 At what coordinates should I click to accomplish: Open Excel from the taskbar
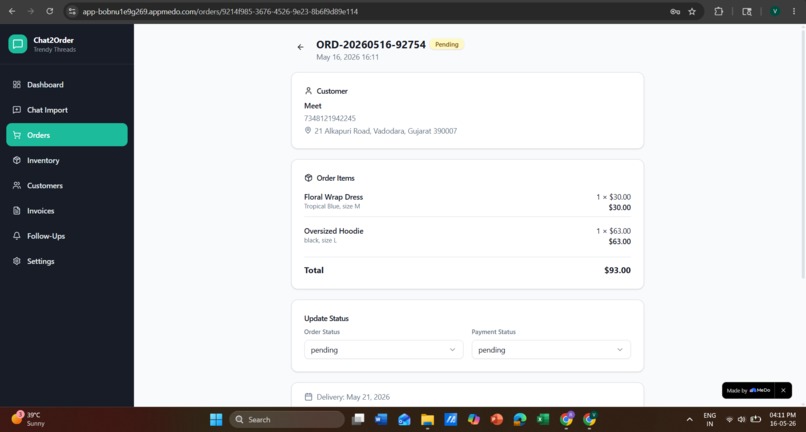[x=543, y=420]
